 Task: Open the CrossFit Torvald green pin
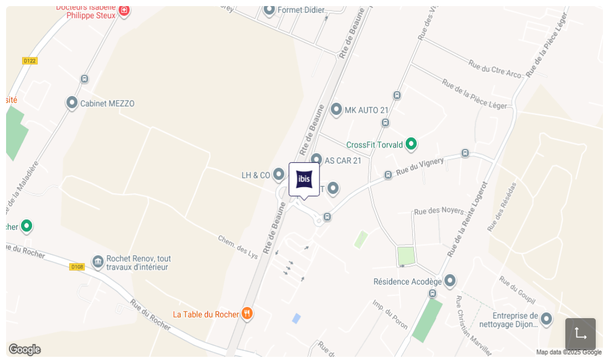point(411,144)
